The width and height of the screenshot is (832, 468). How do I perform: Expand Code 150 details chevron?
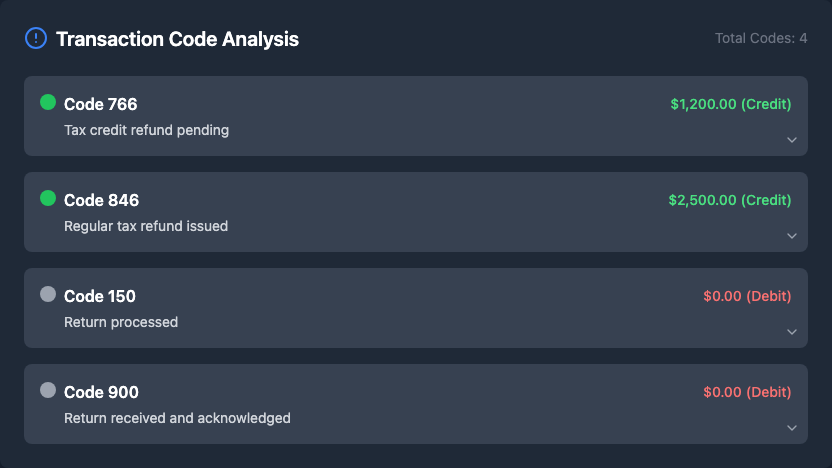792,332
